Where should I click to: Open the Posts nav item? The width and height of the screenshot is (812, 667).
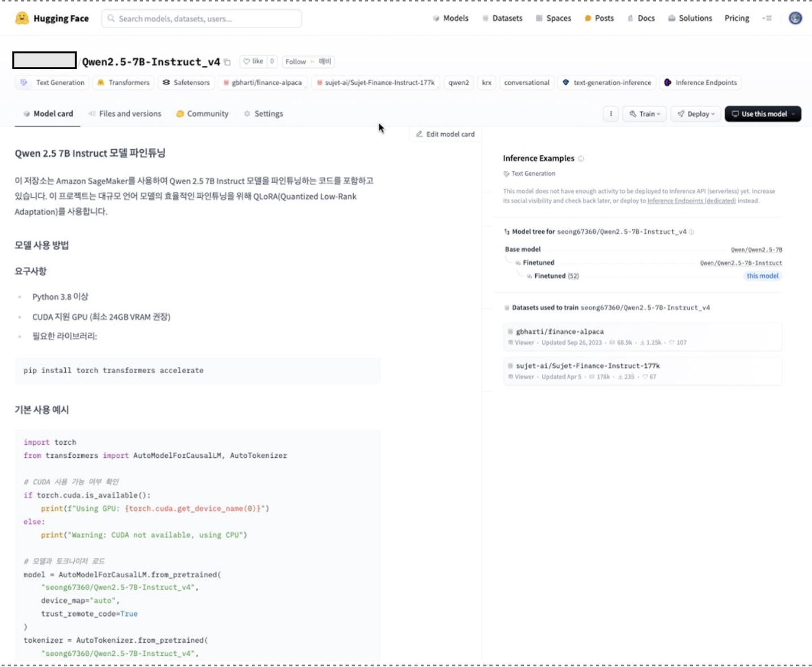click(x=599, y=18)
